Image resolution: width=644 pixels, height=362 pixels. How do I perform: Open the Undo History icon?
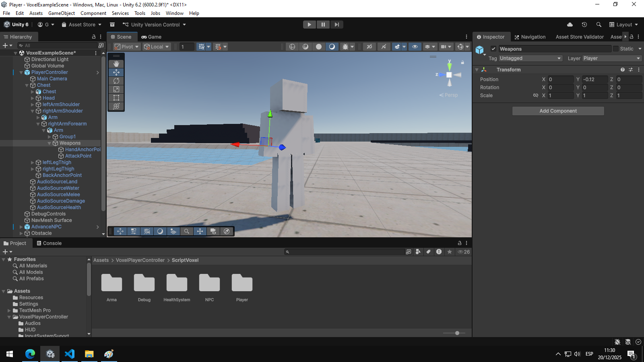584,25
